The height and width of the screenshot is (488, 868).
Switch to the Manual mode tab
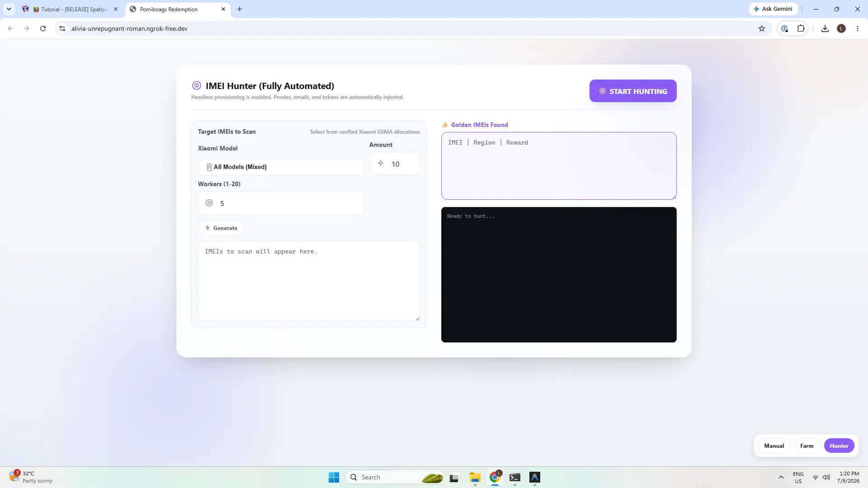[774, 446]
